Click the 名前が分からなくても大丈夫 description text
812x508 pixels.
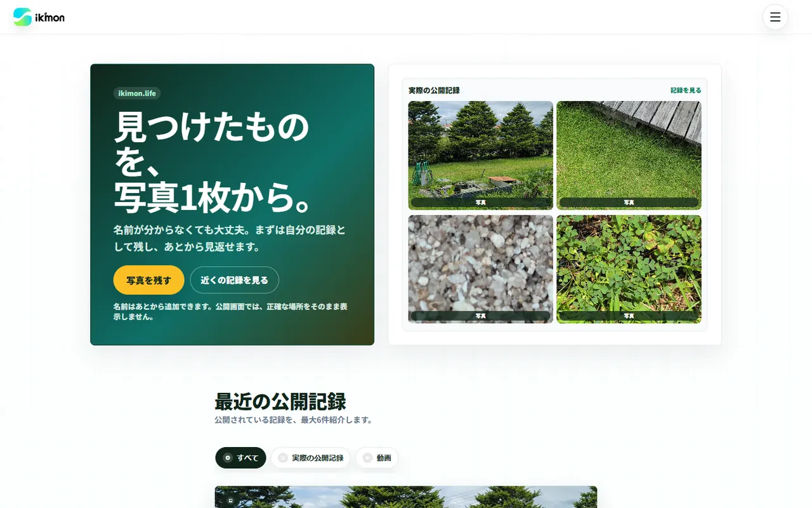(230, 238)
